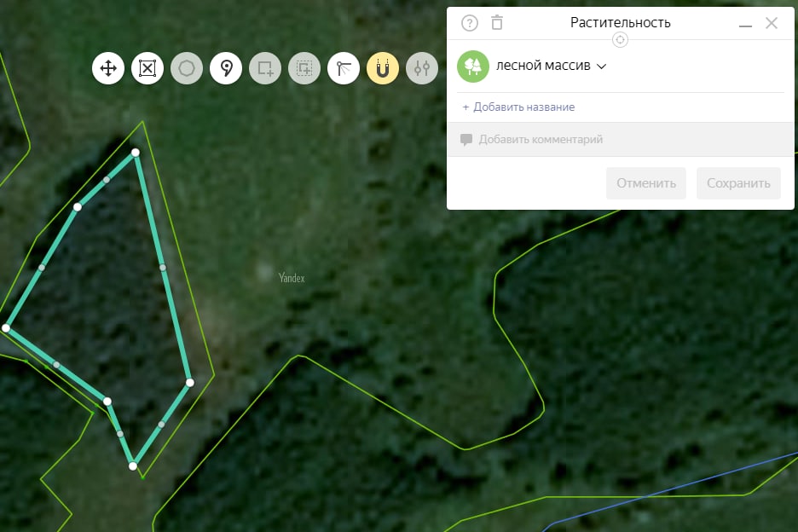This screenshot has height=532, width=798.
Task: Click the trash delete object icon
Action: [497, 22]
